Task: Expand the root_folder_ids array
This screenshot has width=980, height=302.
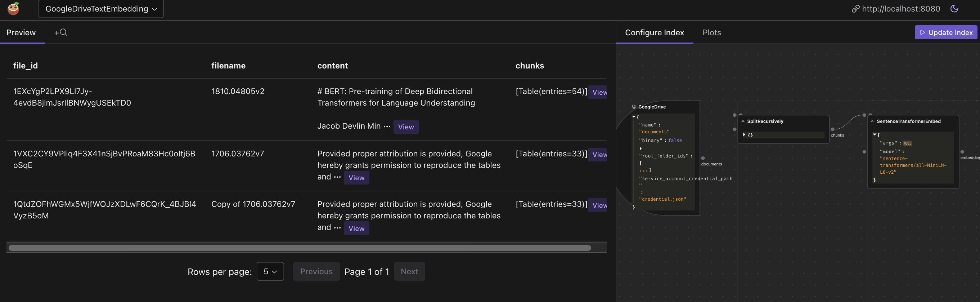Action: 640,148
